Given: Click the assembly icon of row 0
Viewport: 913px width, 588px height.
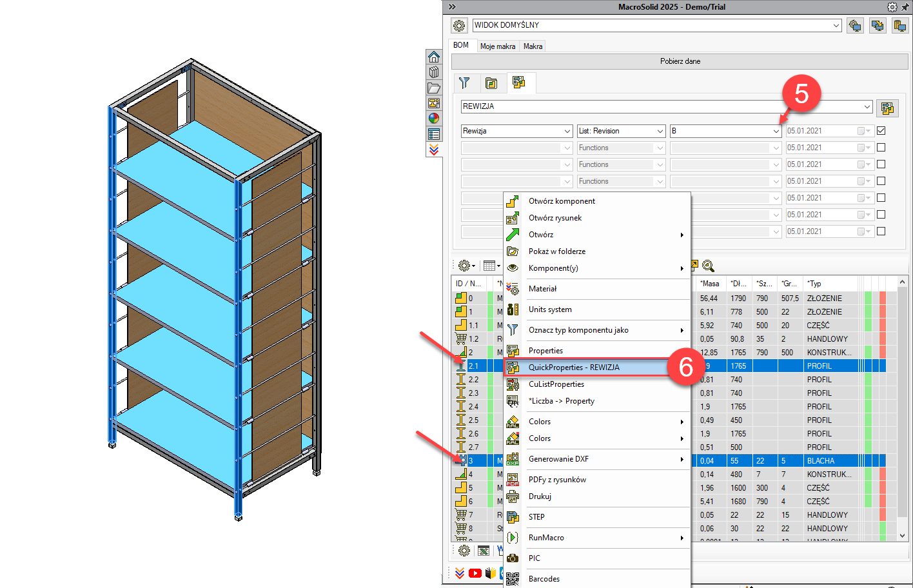Looking at the screenshot, I should [x=461, y=298].
